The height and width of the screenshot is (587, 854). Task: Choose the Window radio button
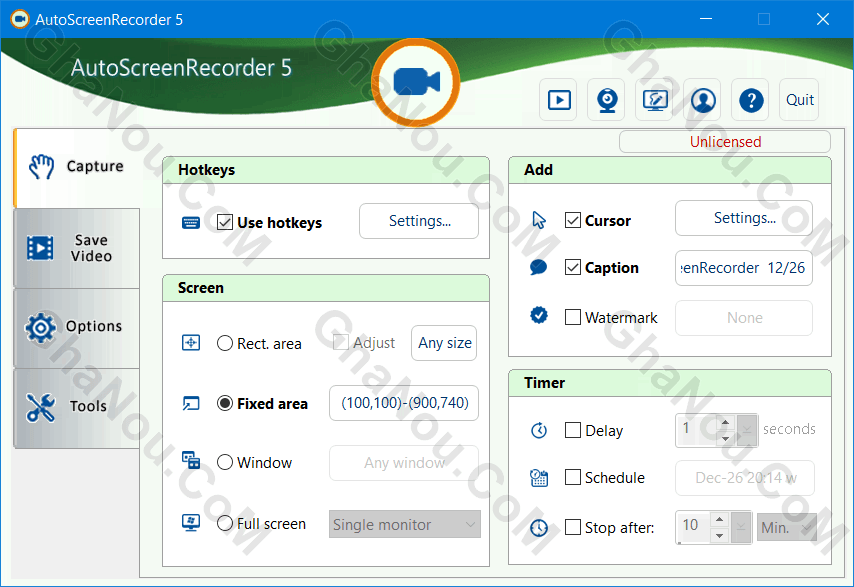[224, 462]
